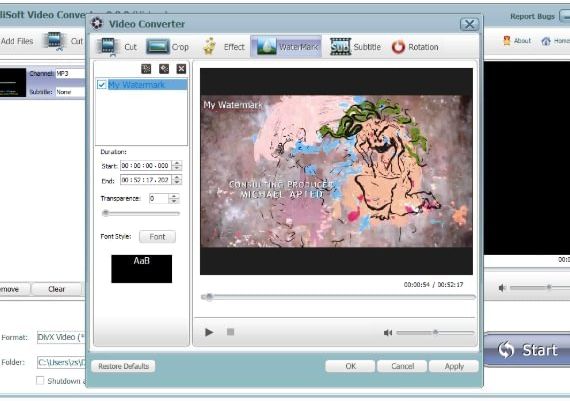The height and width of the screenshot is (401, 570).
Task: Click leftmost add-watermark icon above watermark list
Action: pos(146,69)
